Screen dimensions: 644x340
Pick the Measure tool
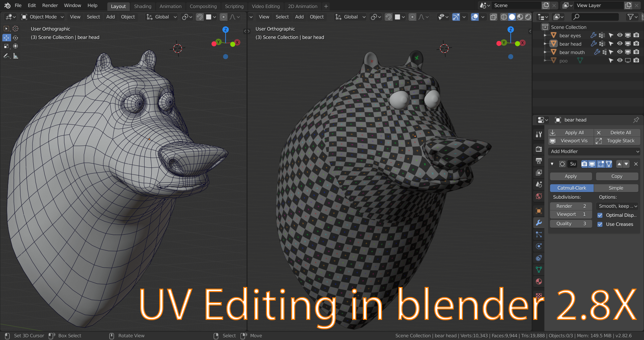click(x=15, y=56)
